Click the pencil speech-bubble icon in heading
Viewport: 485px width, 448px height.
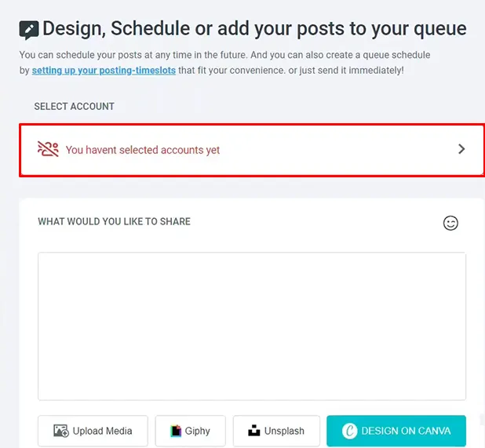pyautogui.click(x=29, y=31)
